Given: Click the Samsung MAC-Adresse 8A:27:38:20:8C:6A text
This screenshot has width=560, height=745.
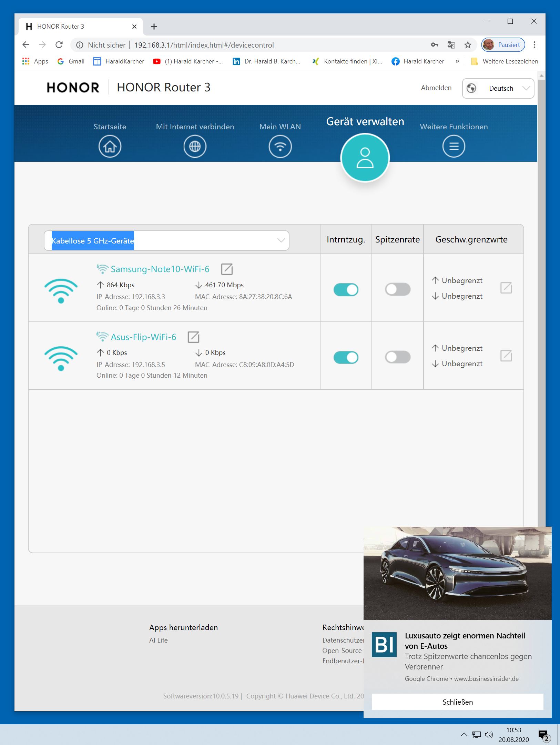Looking at the screenshot, I should 244,297.
